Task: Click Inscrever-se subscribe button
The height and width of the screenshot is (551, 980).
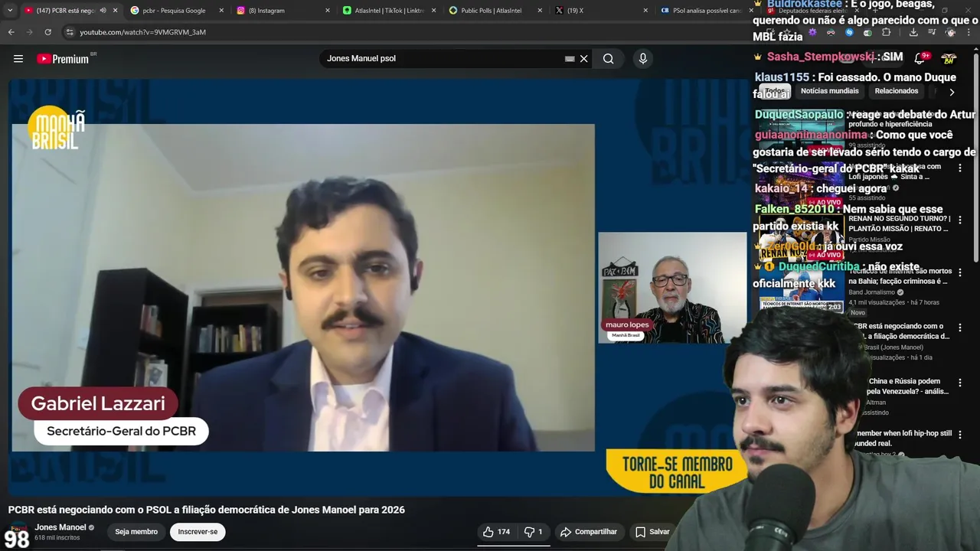Action: pyautogui.click(x=198, y=532)
